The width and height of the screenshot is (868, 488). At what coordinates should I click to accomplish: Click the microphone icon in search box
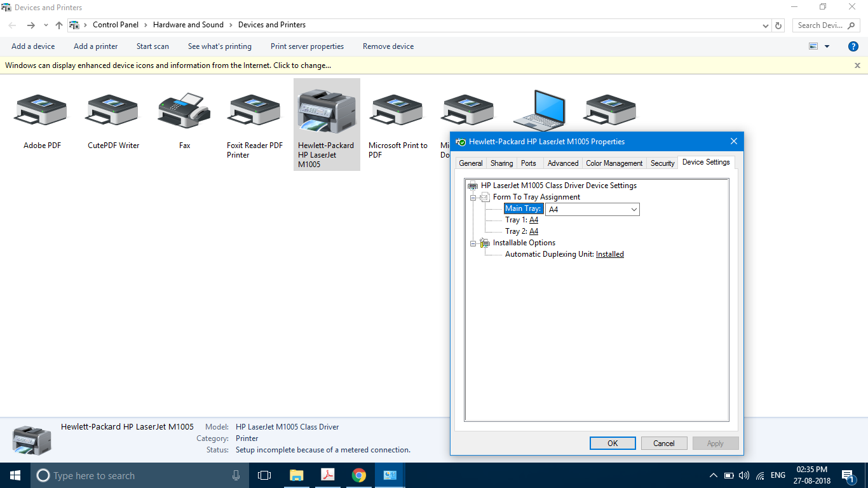236,475
